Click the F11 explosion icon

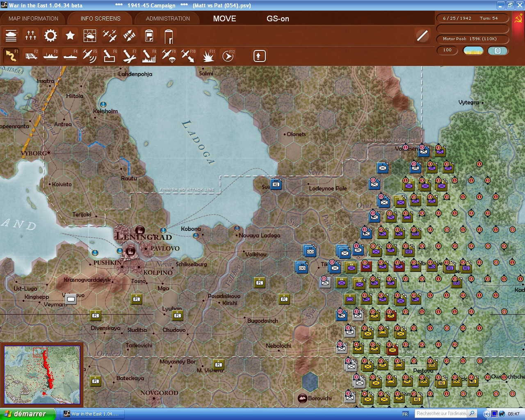click(208, 55)
